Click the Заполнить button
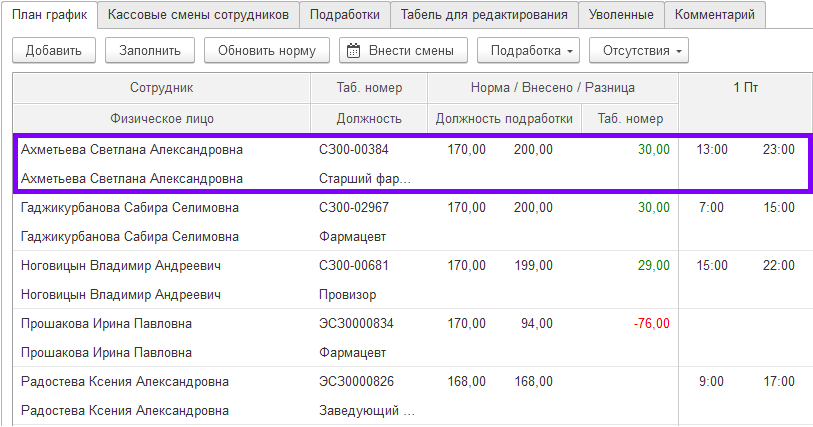 pyautogui.click(x=149, y=50)
